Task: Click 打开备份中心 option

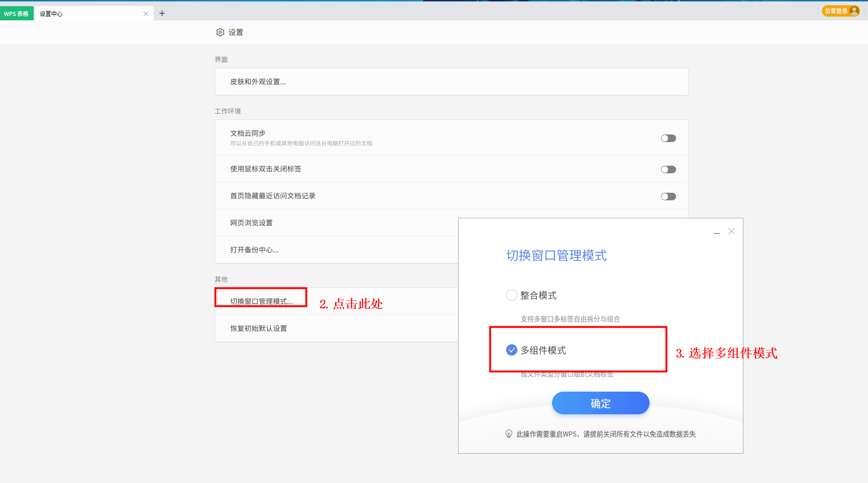Action: [x=254, y=250]
